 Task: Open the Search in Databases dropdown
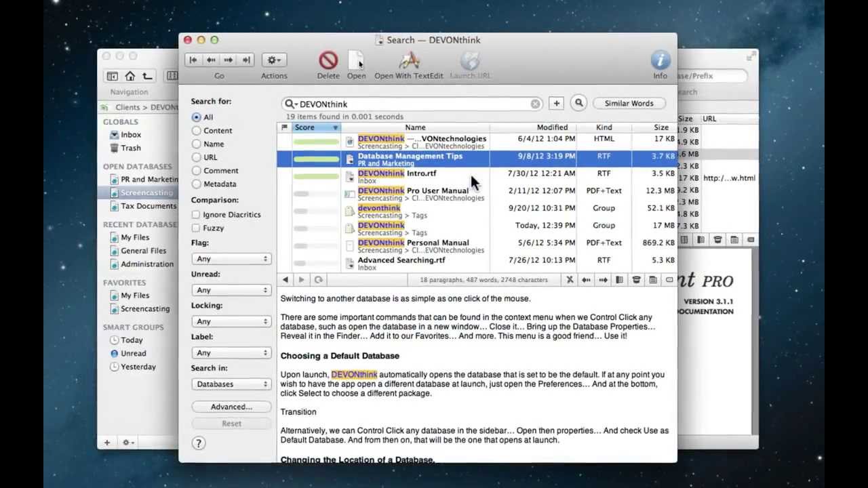pyautogui.click(x=231, y=384)
